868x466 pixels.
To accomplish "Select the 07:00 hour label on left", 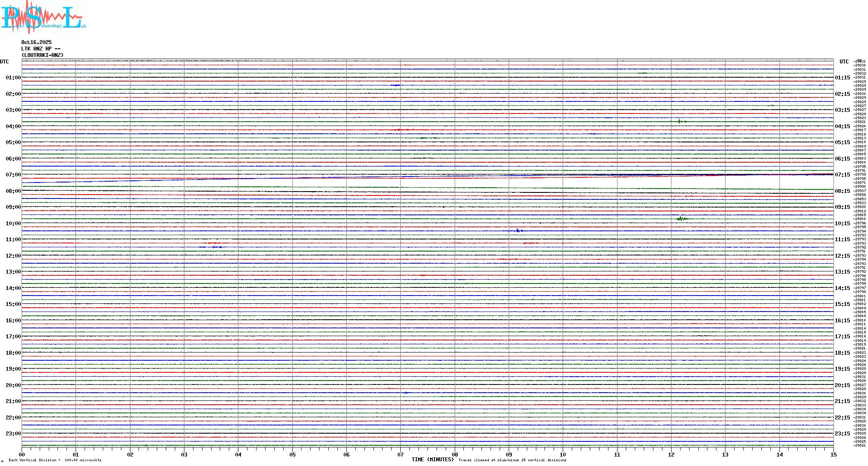I will pyautogui.click(x=13, y=175).
